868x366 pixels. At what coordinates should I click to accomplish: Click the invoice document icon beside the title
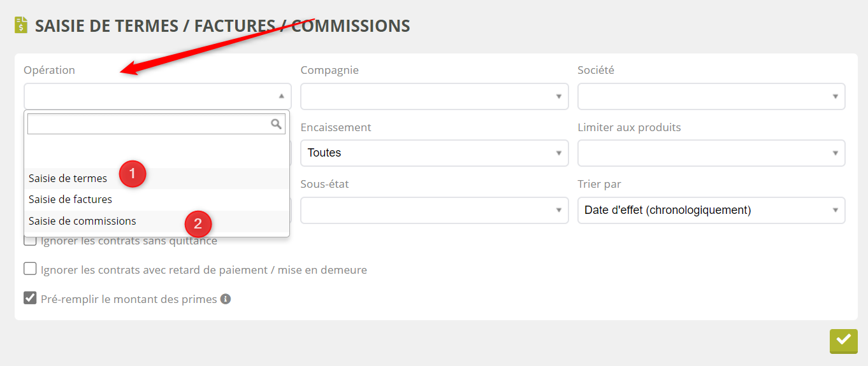(22, 25)
